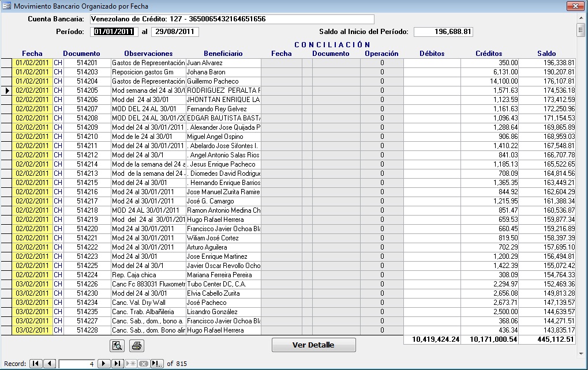Close the Movimiento Bancario window
The height and width of the screenshot is (370, 588).
tap(575, 6)
